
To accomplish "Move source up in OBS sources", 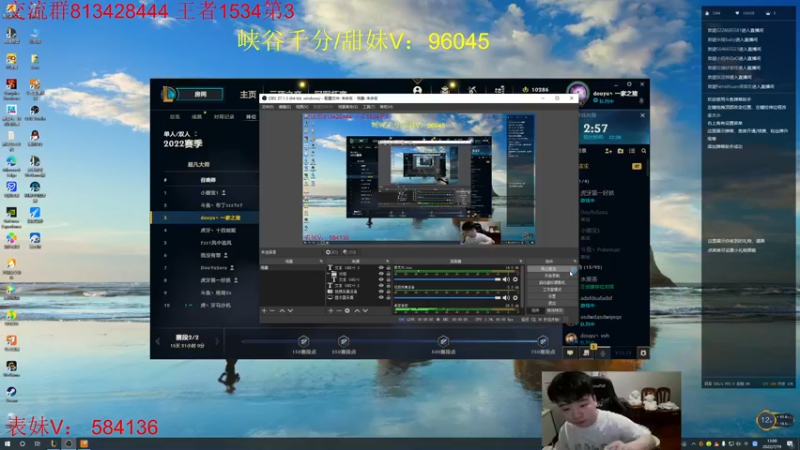I will coord(357,310).
